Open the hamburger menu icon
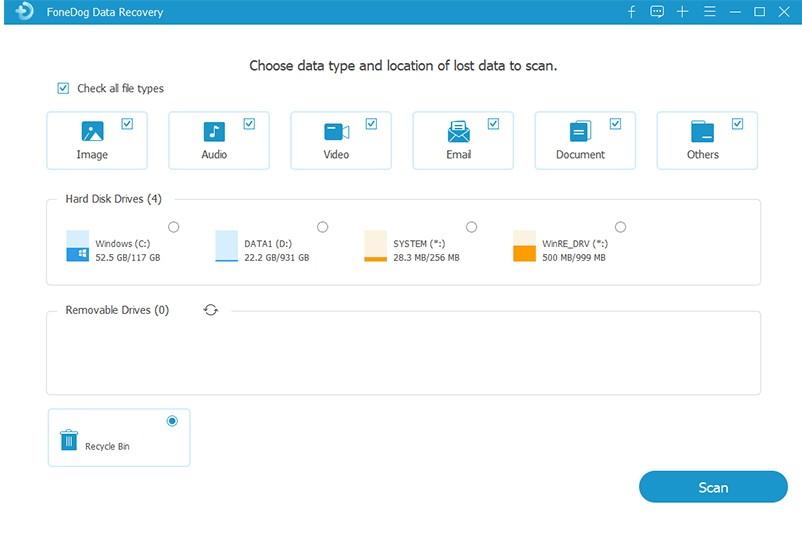Image resolution: width=802 pixels, height=541 pixels. pos(709,11)
